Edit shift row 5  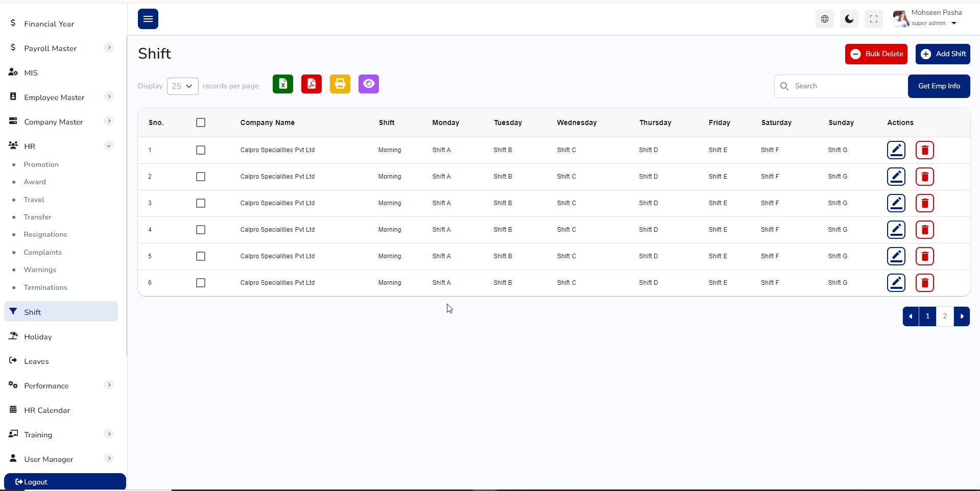click(896, 256)
